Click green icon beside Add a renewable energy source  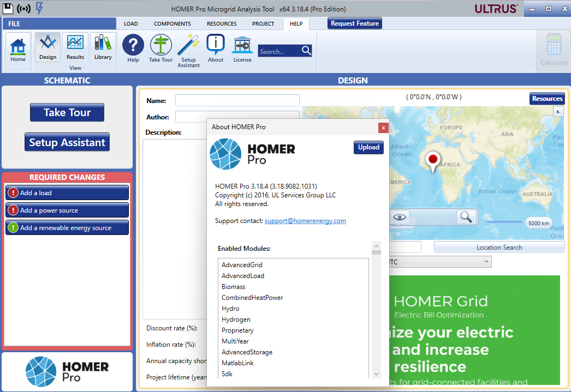click(x=13, y=228)
